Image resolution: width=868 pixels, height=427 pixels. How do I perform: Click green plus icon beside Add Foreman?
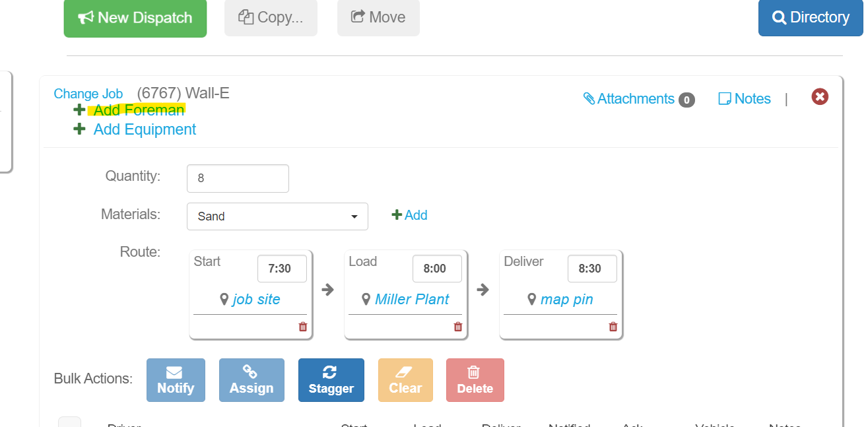click(79, 110)
